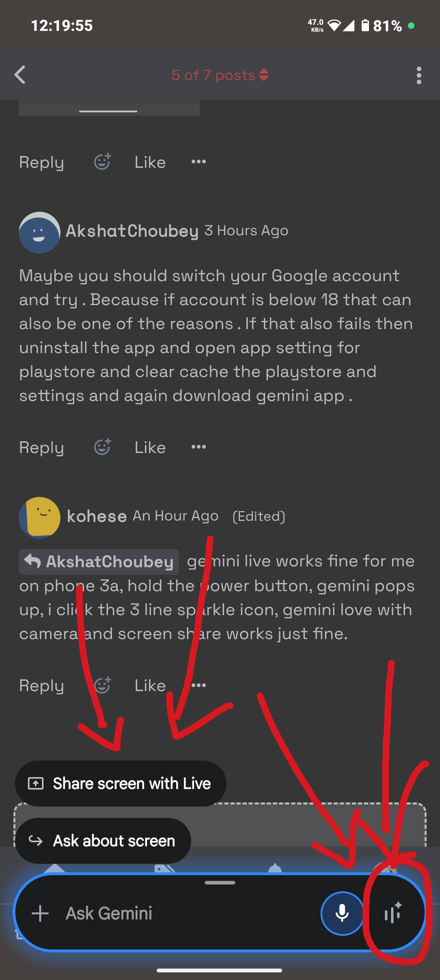The width and height of the screenshot is (440, 980).
Task: Type in the Ask Gemini field
Action: pyautogui.click(x=183, y=913)
